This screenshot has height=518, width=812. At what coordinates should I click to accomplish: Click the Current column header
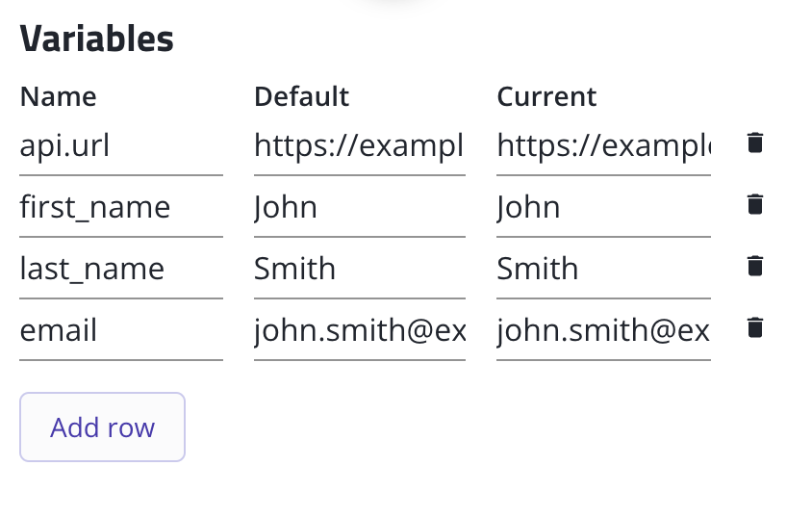[546, 96]
